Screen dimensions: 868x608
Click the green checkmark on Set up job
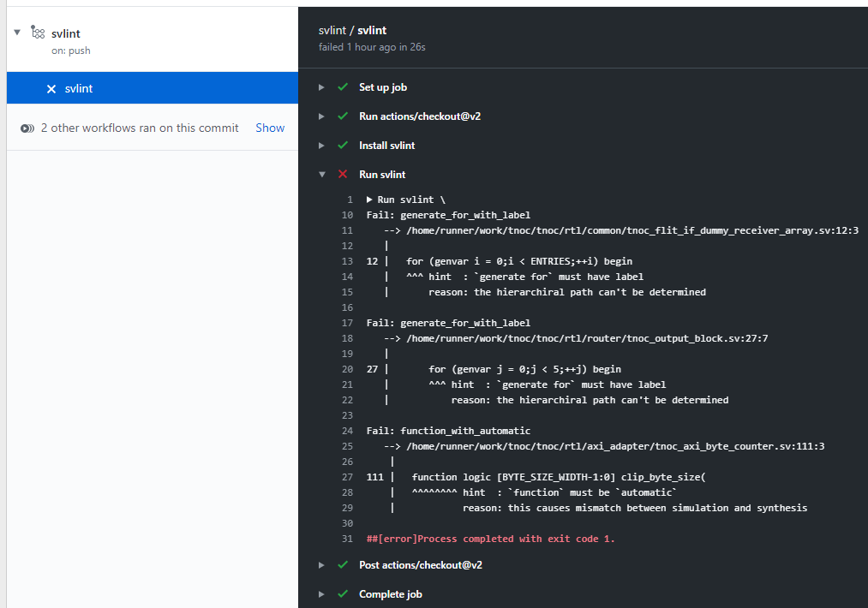pyautogui.click(x=343, y=86)
